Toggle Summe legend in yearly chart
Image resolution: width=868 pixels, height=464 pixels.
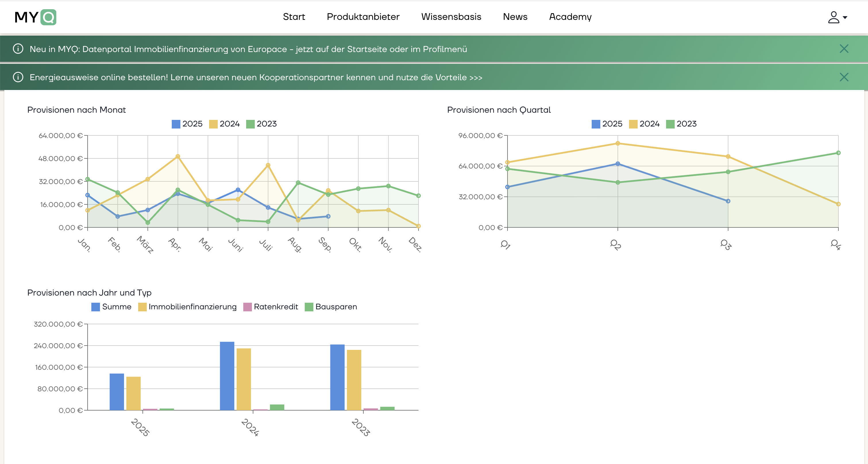[111, 307]
